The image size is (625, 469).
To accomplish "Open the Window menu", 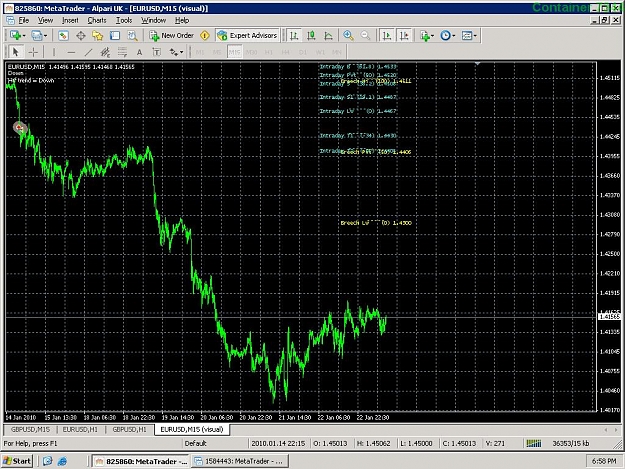I will 153,20.
